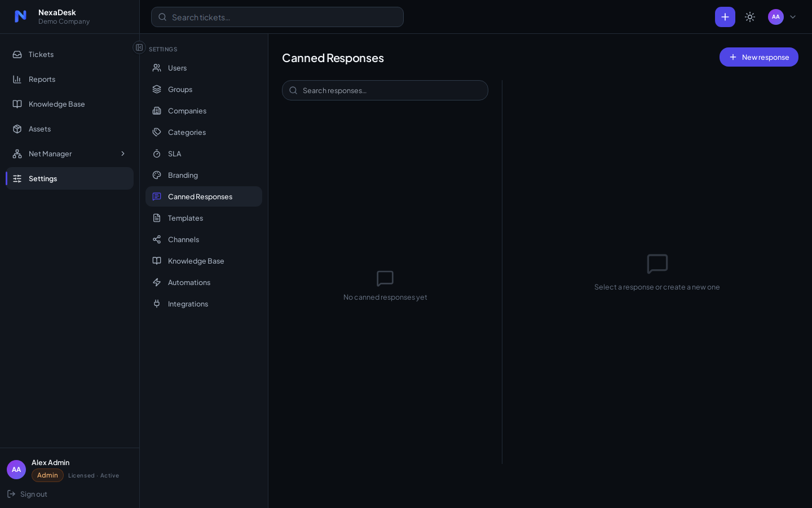Open the Integrations settings section
The height and width of the screenshot is (508, 812).
[204, 304]
